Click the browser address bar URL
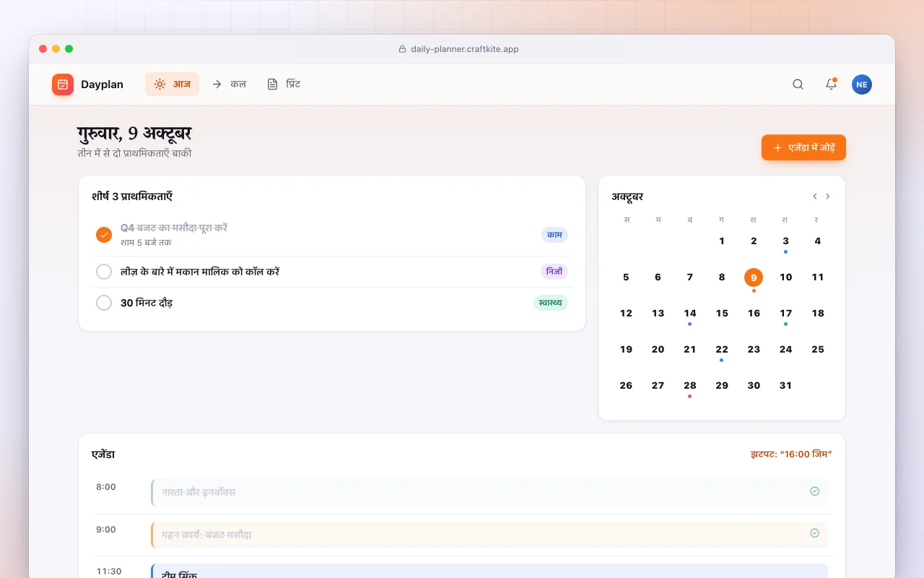This screenshot has height=578, width=924. (x=465, y=49)
